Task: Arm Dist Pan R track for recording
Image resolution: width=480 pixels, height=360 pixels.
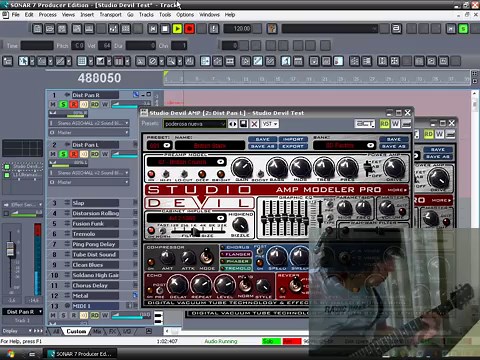Action: click(73, 104)
